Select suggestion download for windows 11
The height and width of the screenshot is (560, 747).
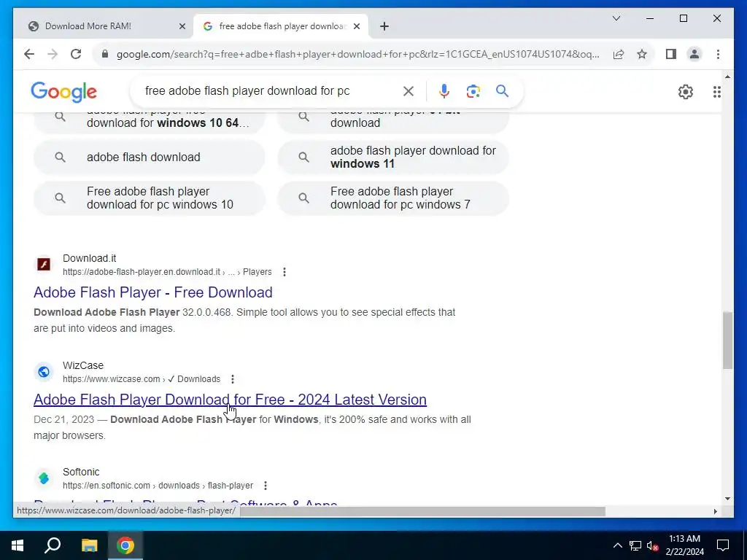pyautogui.click(x=393, y=157)
